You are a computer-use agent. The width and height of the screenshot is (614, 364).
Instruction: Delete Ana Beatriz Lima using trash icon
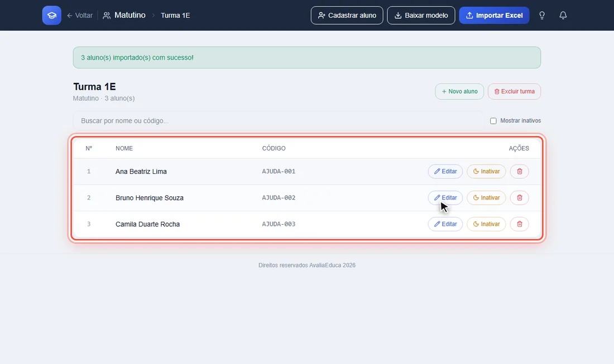pos(520,171)
